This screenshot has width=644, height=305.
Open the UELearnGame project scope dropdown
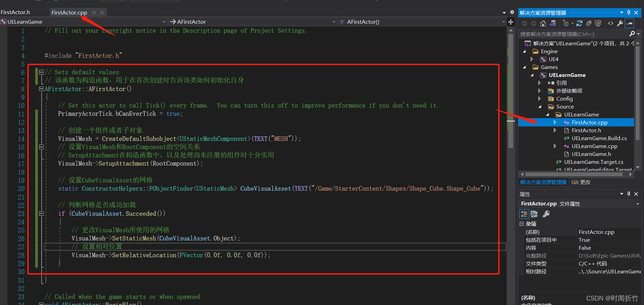pyautogui.click(x=164, y=22)
